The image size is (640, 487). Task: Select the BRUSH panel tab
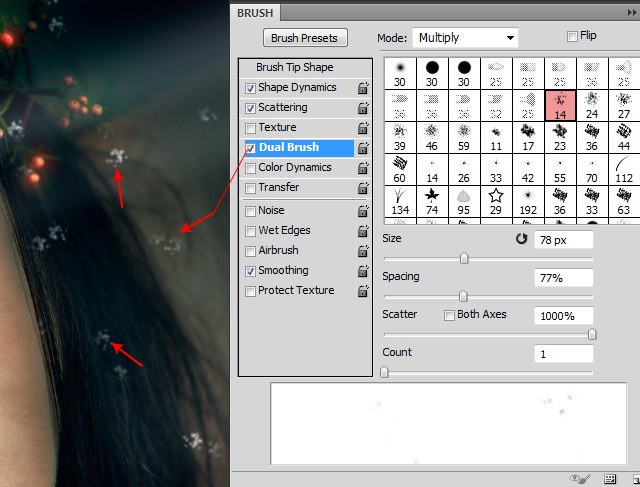coord(255,13)
